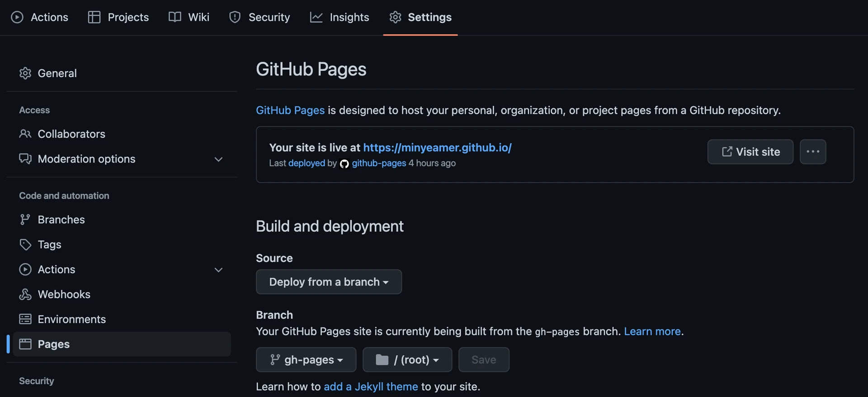Click the Webhooks icon in sidebar
Viewport: 868px width, 397px height.
tap(25, 294)
